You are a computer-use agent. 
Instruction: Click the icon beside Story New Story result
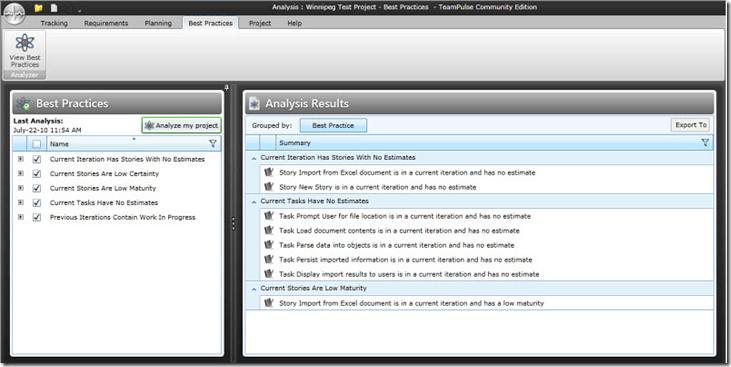(269, 187)
